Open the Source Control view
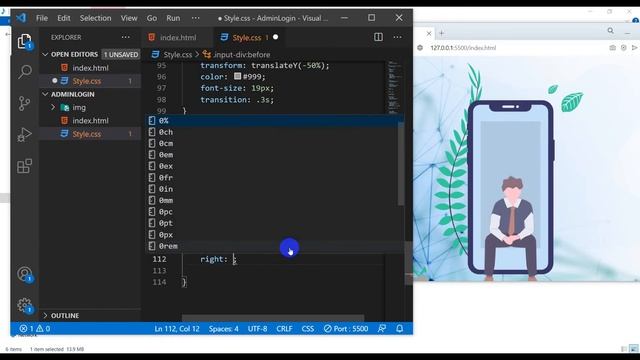This screenshot has width=640, height=360. point(24,103)
